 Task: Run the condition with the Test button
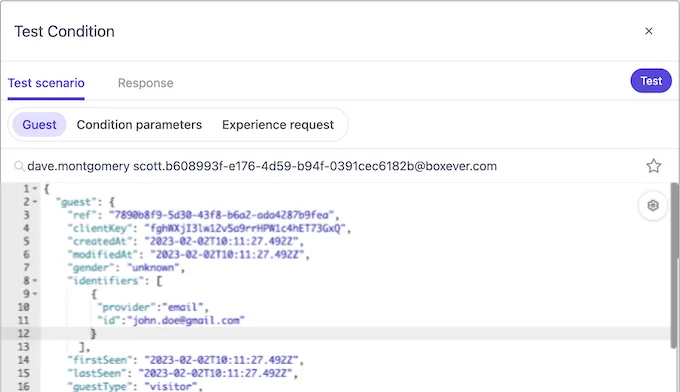[x=651, y=81]
